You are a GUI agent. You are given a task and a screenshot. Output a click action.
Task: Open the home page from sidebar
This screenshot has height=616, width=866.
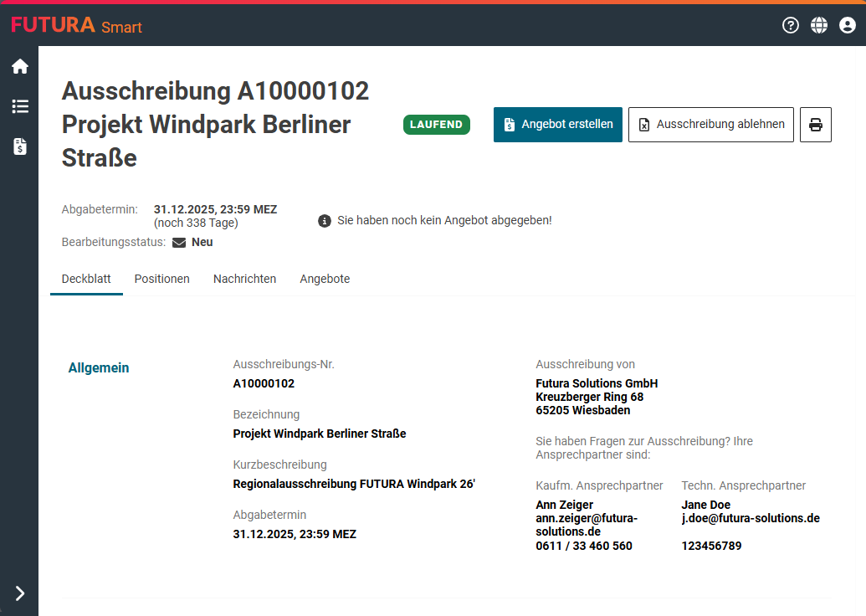(x=19, y=66)
